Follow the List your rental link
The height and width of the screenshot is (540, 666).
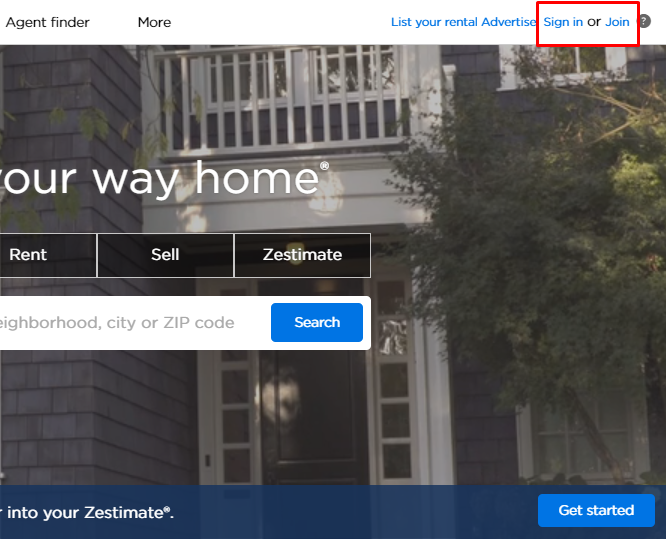pyautogui.click(x=434, y=22)
